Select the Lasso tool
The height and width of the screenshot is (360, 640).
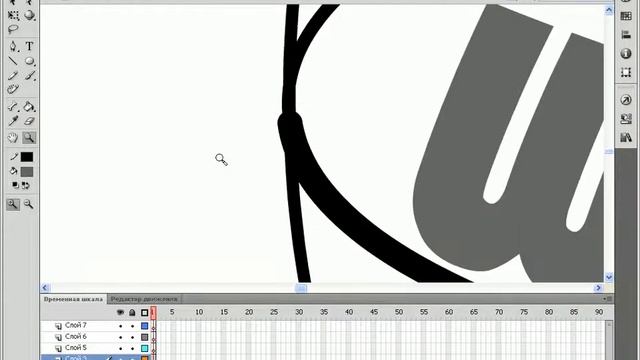[13, 29]
